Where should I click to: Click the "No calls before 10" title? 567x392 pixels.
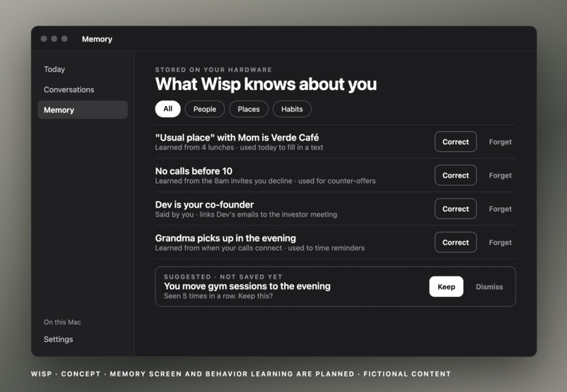click(193, 171)
